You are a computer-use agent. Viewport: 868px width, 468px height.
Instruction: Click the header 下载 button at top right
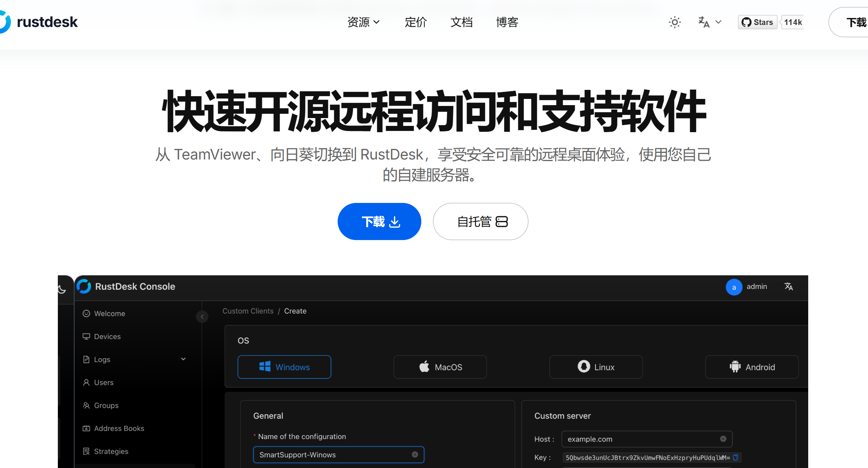pyautogui.click(x=848, y=22)
